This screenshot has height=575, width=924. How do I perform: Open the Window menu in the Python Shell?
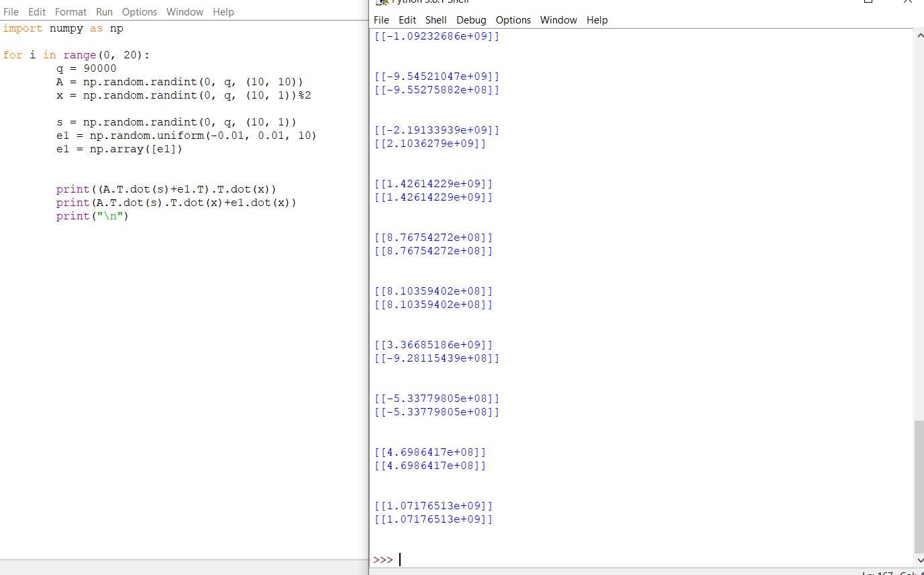pos(558,19)
